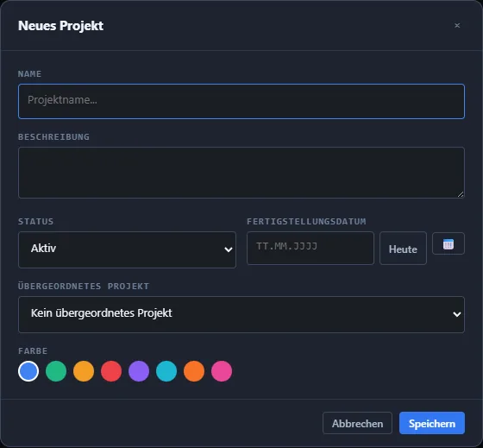Select the red color swatch
This screenshot has height=448, width=483.
coord(111,371)
